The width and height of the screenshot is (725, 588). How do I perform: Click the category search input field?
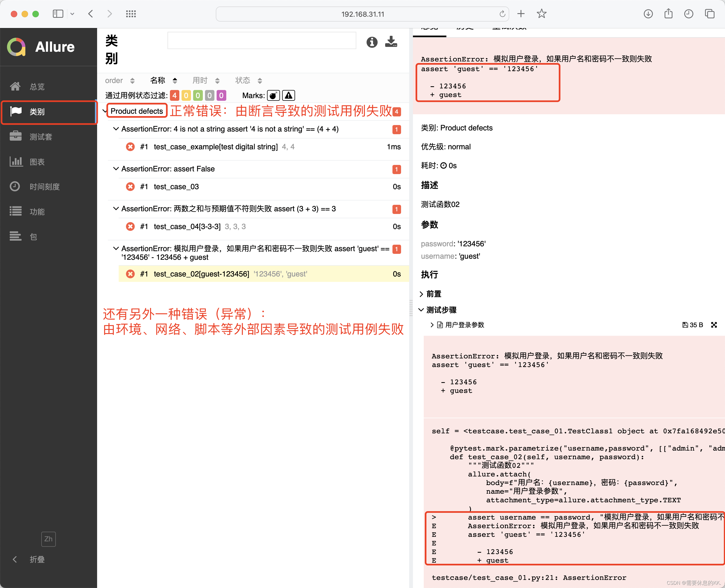point(261,41)
